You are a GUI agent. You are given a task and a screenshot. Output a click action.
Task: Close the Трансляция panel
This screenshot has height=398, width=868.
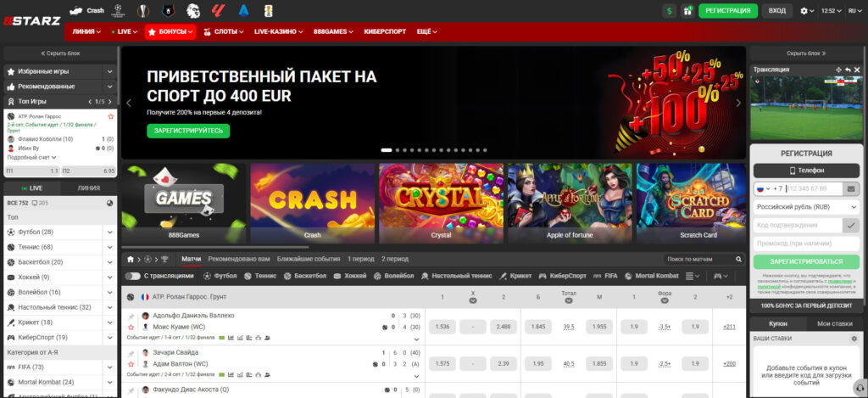[858, 70]
